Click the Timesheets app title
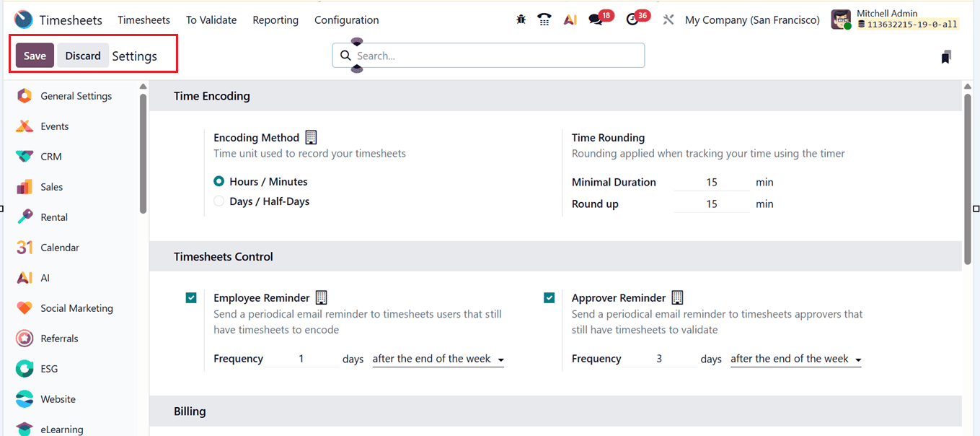The height and width of the screenshot is (436, 980). pyautogui.click(x=71, y=20)
